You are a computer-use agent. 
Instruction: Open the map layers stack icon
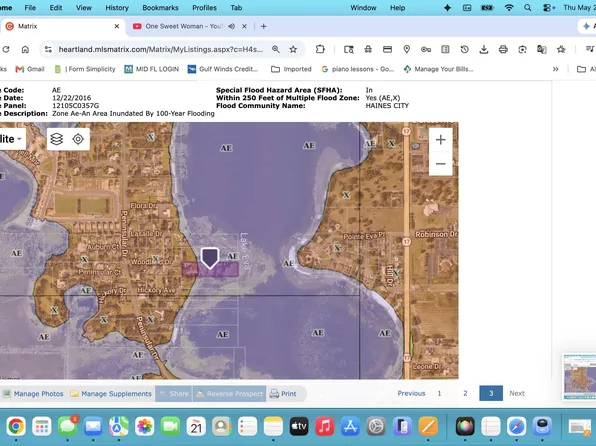click(x=57, y=139)
